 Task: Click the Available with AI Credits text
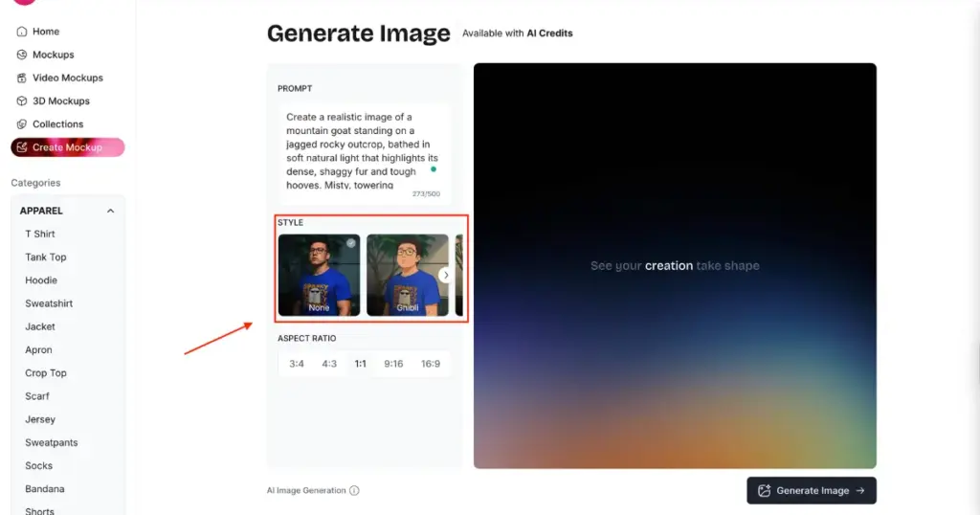(518, 34)
